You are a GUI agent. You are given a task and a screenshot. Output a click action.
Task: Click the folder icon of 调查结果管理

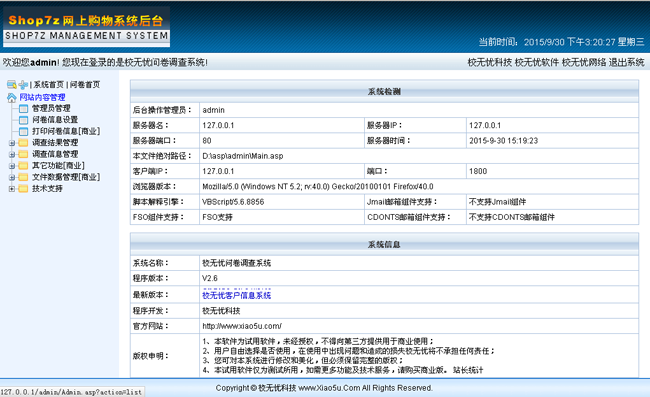(x=23, y=143)
